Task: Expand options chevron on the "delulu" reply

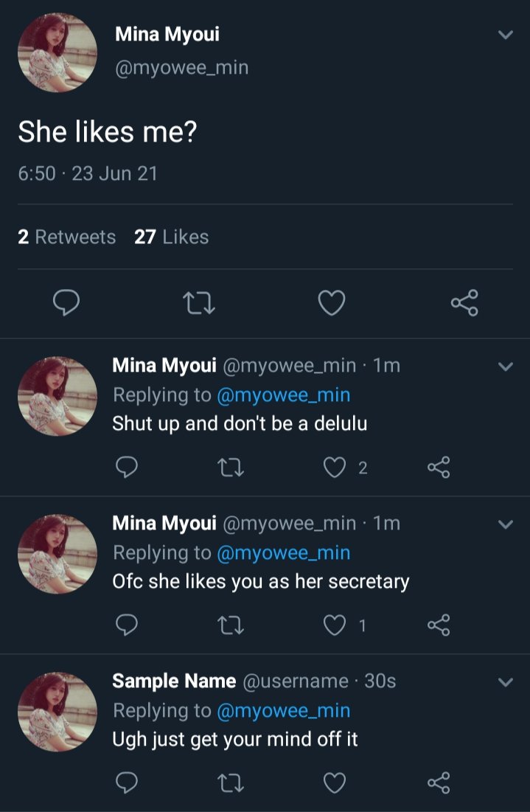Action: (505, 366)
